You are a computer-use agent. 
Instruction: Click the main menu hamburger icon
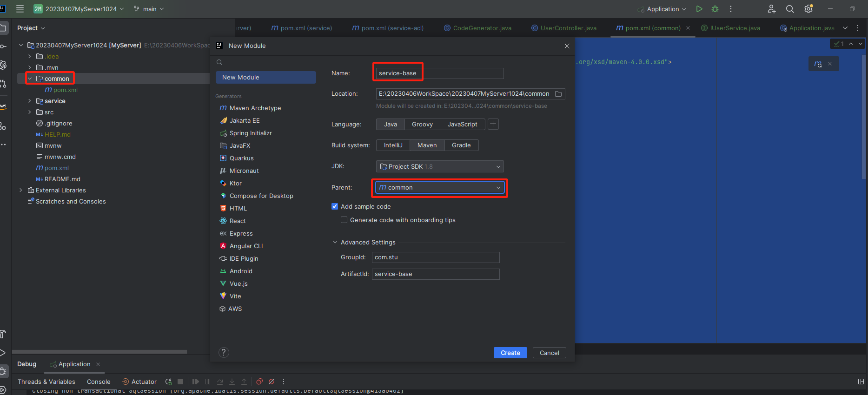(x=20, y=9)
